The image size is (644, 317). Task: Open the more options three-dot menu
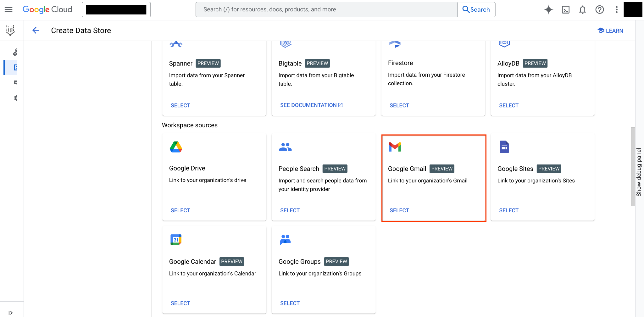[x=616, y=10]
